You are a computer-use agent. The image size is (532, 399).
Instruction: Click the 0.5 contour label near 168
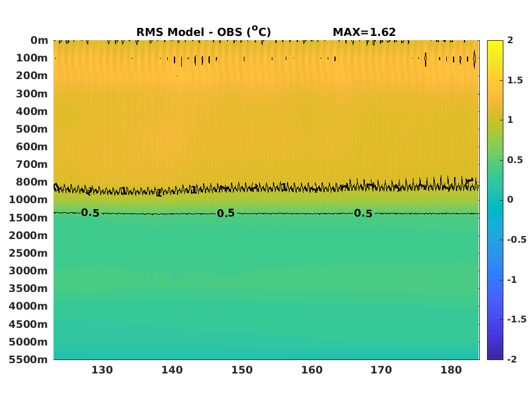coord(364,213)
